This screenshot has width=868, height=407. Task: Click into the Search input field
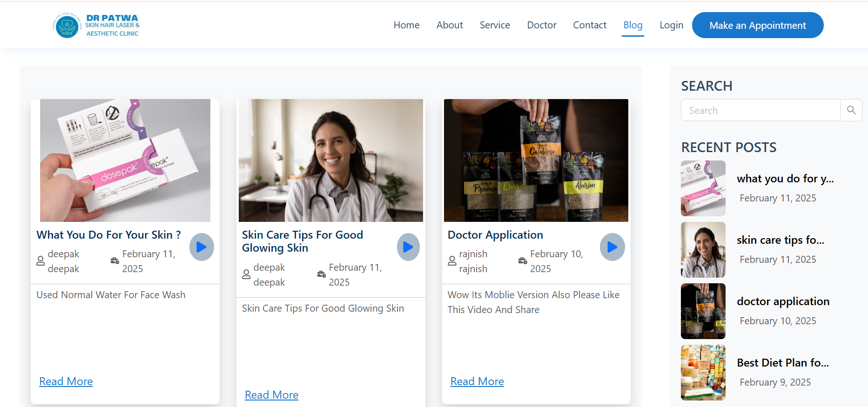point(760,110)
